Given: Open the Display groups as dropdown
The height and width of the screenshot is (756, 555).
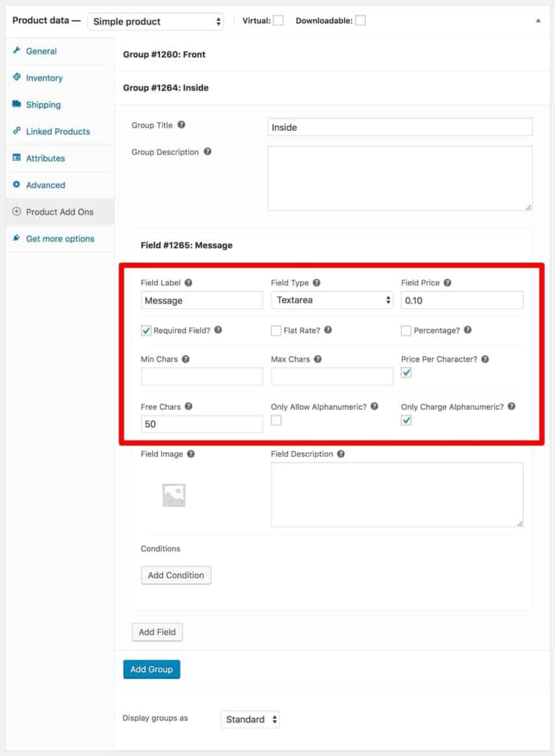Looking at the screenshot, I should coord(250,719).
